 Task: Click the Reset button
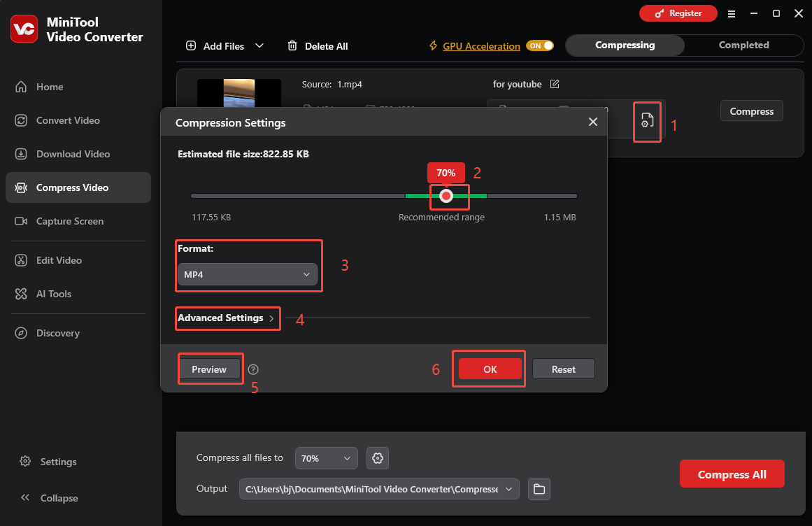(x=564, y=369)
